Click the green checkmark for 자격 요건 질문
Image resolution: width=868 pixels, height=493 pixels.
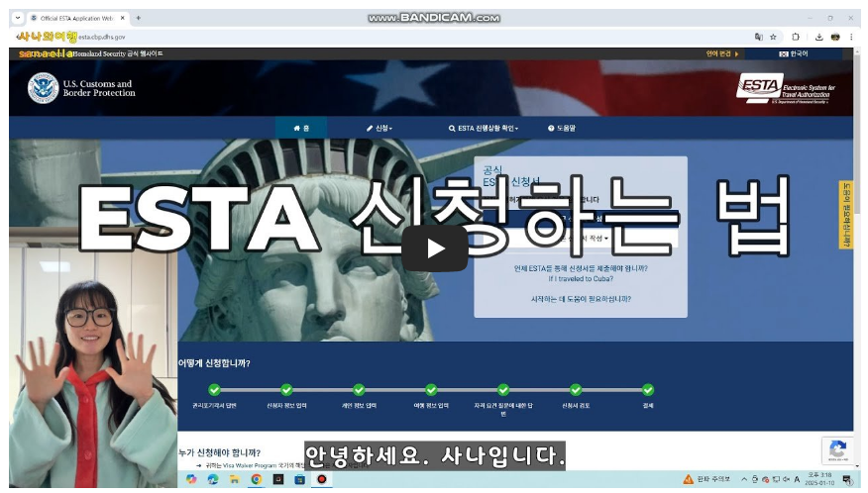click(x=503, y=390)
